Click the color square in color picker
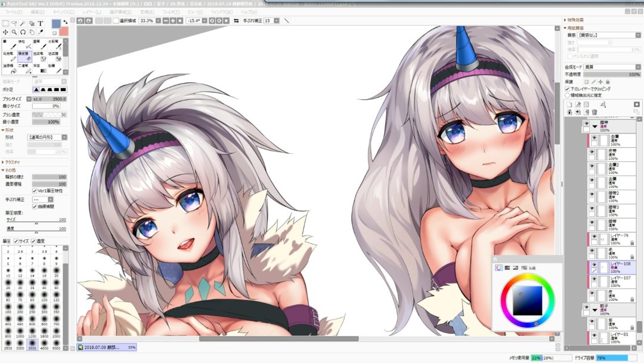 coord(527,301)
